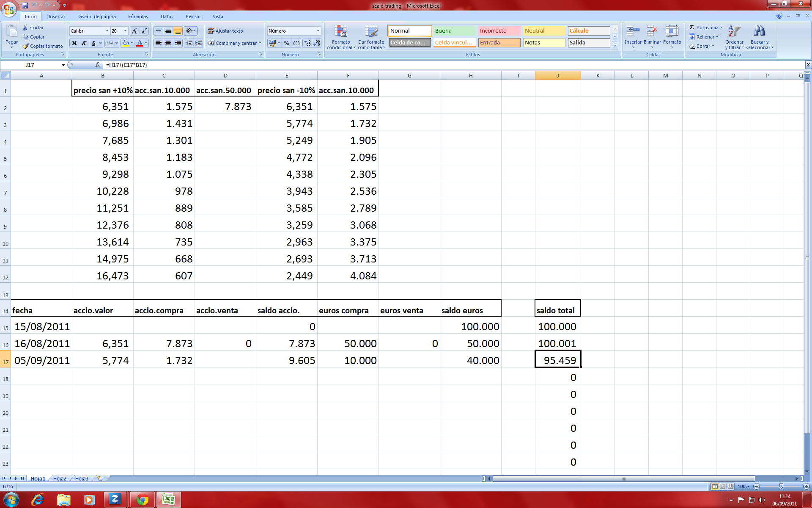Switch to the Fórmulas ribbon tab

click(x=138, y=17)
